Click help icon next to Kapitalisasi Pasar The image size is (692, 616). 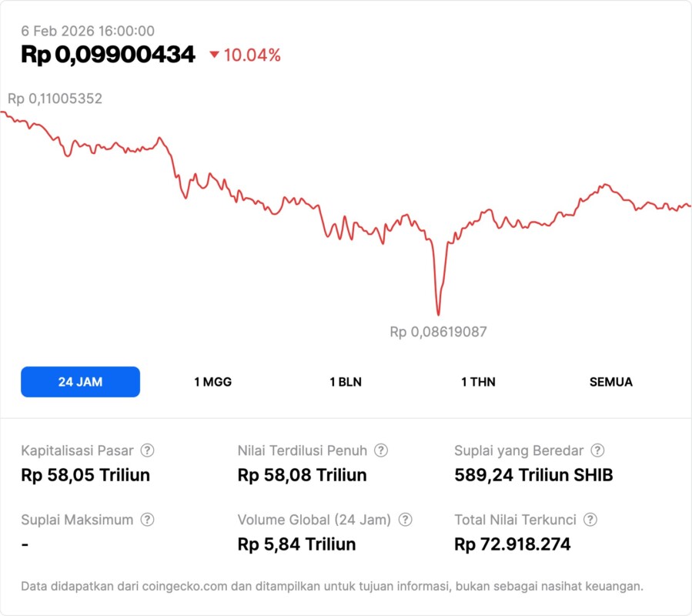147,450
